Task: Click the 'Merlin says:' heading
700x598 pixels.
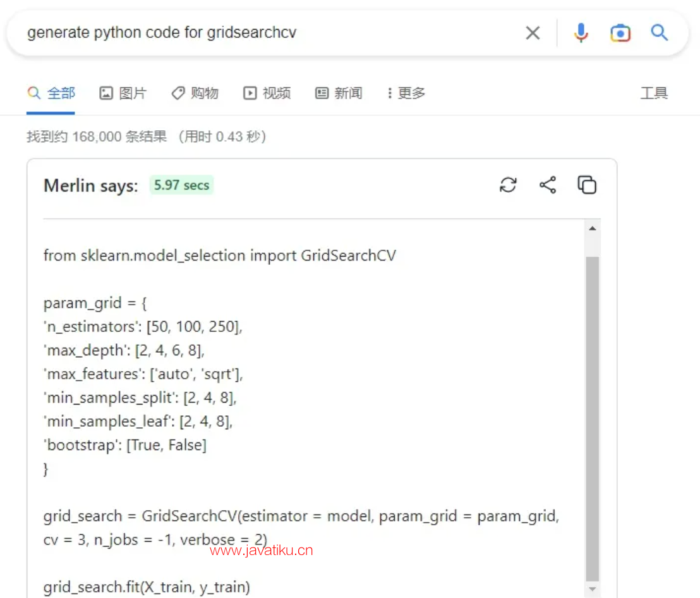Action: click(91, 185)
